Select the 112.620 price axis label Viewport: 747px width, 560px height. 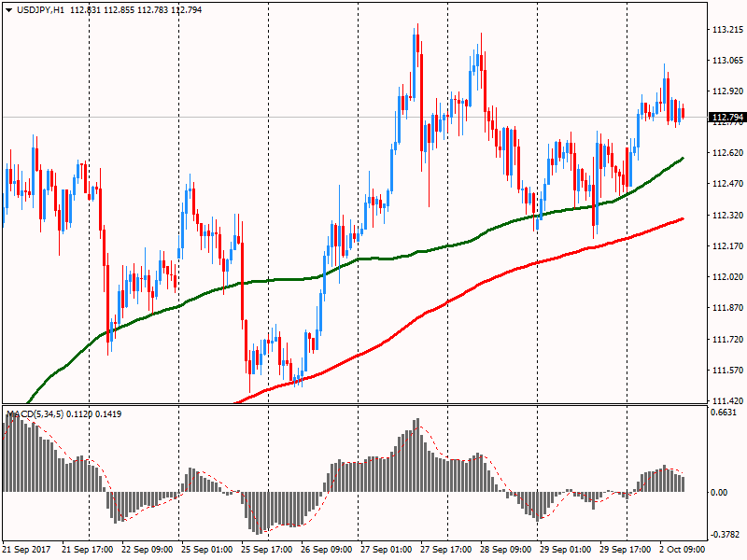click(727, 153)
